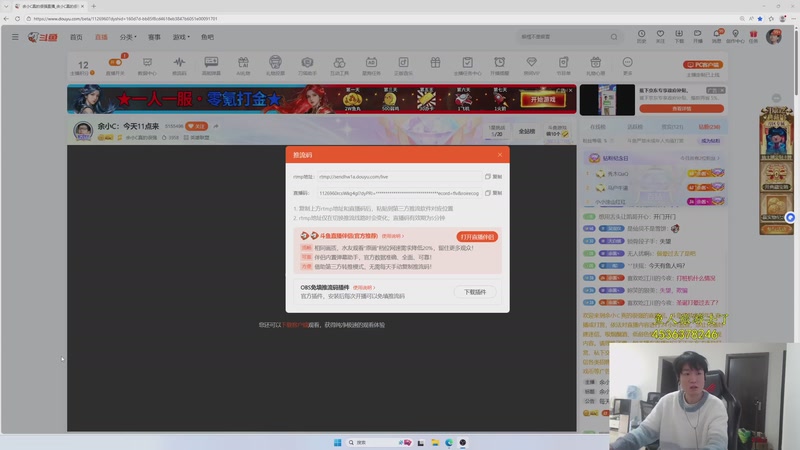The width and height of the screenshot is (800, 450).
Task: Click the 查看详情 ad button
Action: click(682, 108)
